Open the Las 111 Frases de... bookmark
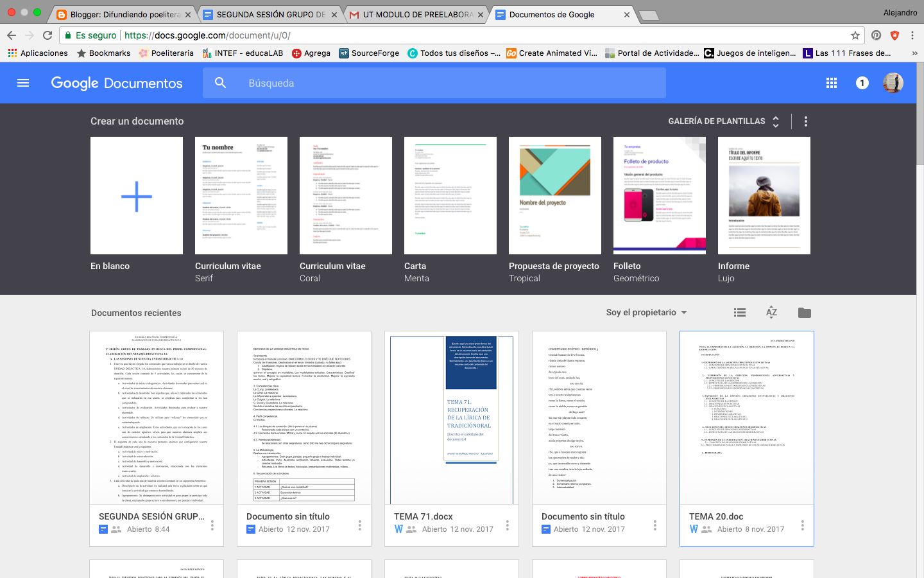The height and width of the screenshot is (578, 924). (847, 53)
